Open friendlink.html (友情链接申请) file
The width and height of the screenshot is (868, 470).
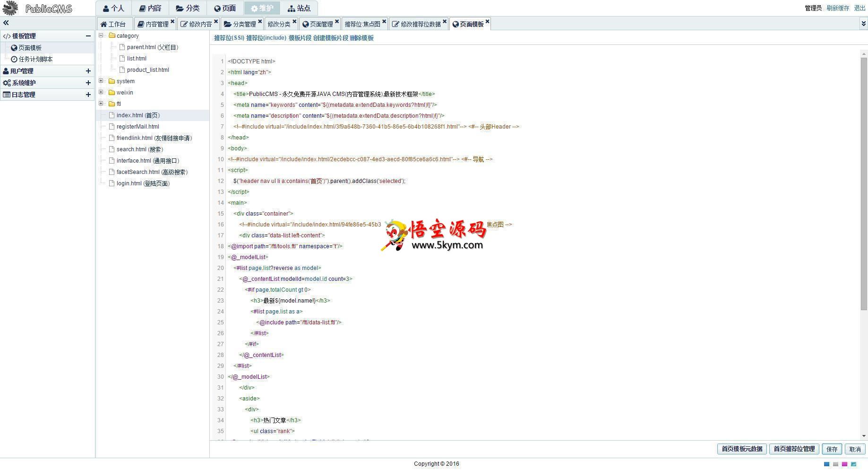[x=154, y=138]
